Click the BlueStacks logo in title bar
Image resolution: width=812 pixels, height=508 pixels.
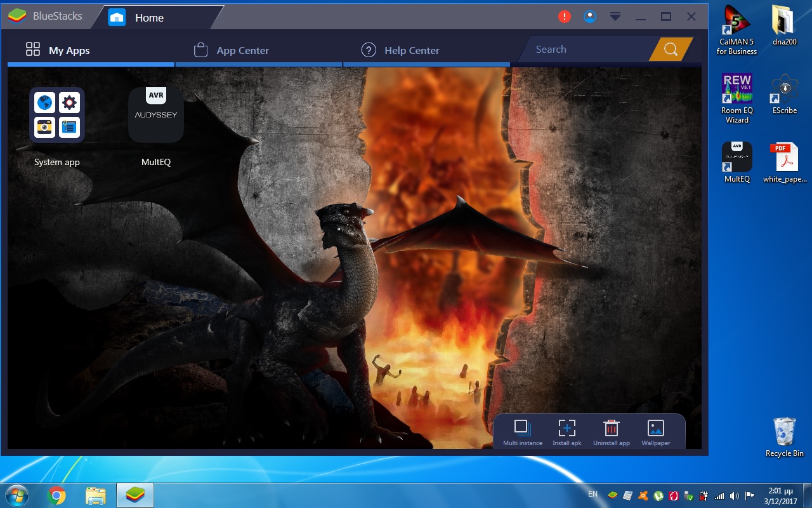point(18,17)
